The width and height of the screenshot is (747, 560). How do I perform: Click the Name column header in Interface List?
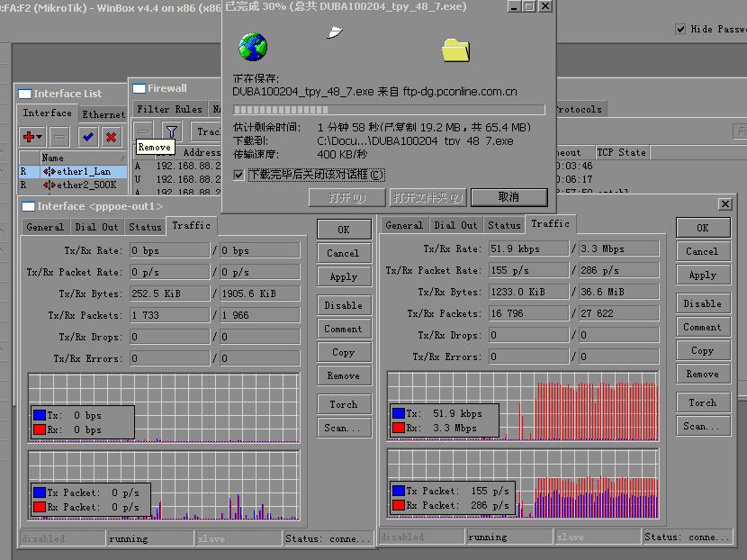(x=84, y=158)
